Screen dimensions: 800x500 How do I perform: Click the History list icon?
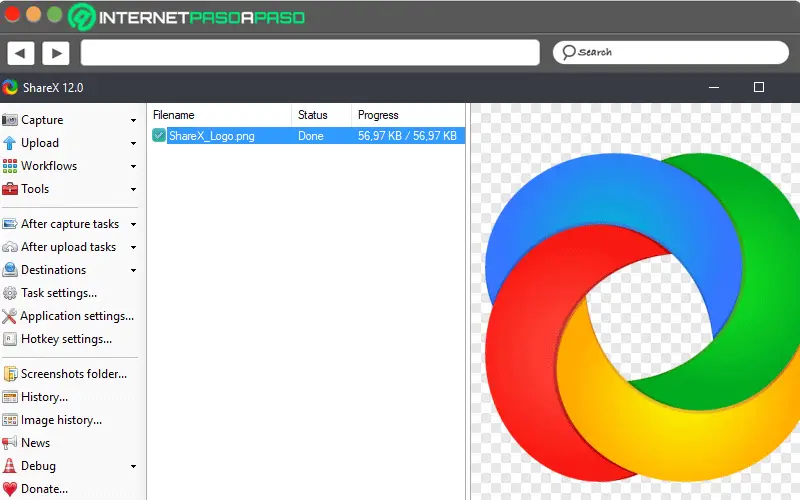[x=10, y=397]
